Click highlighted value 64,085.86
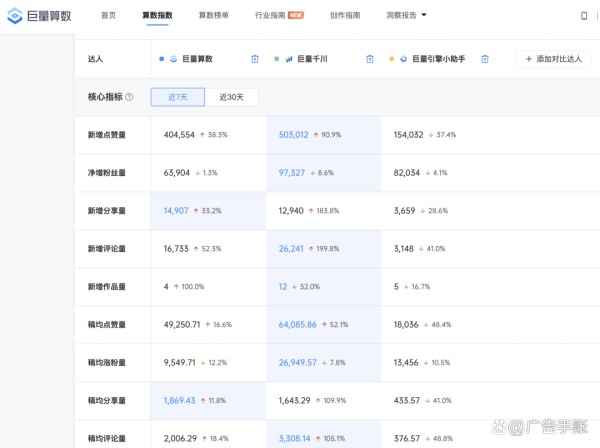 [297, 324]
